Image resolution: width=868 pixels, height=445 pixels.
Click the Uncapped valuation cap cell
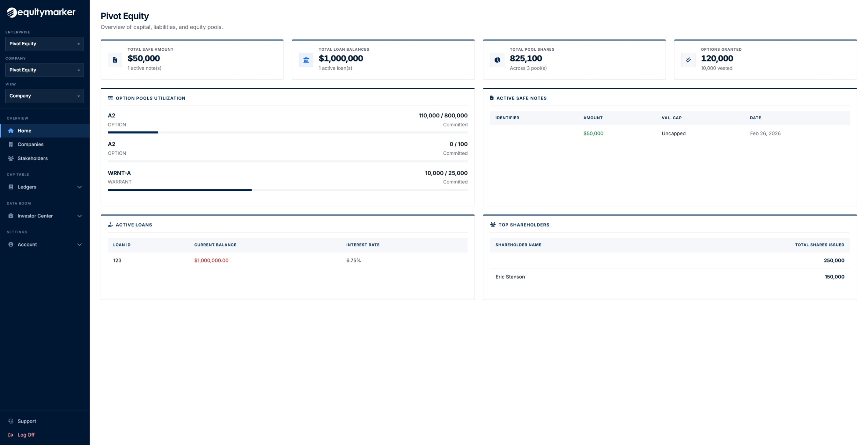(674, 133)
